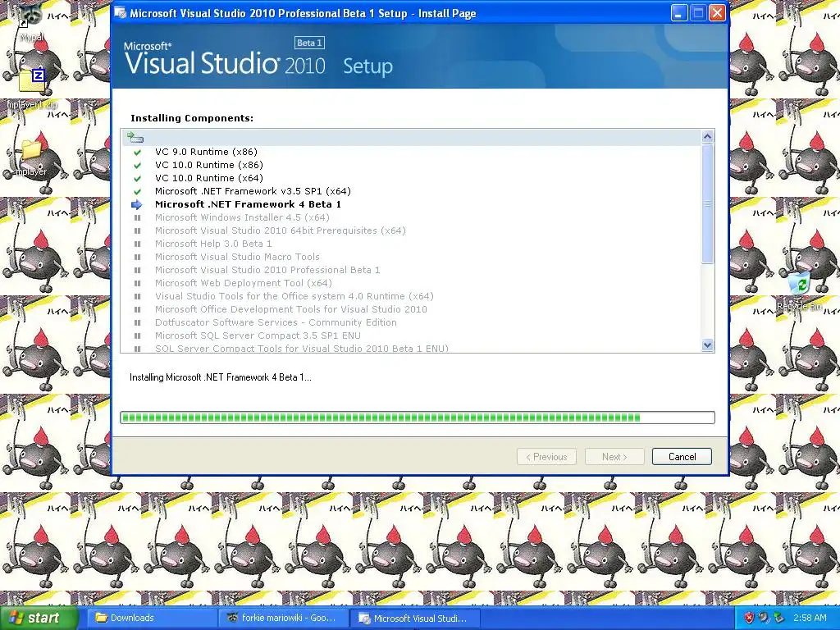Screen dimensions: 840x630
Task: Click pending icon for Windows Installer 4.5
Action: (x=137, y=217)
